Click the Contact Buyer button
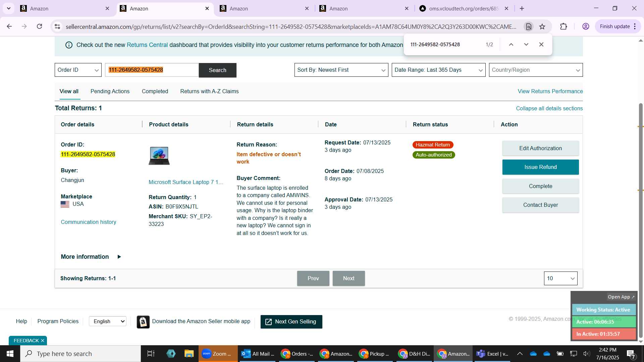The width and height of the screenshot is (644, 362). [x=540, y=205]
